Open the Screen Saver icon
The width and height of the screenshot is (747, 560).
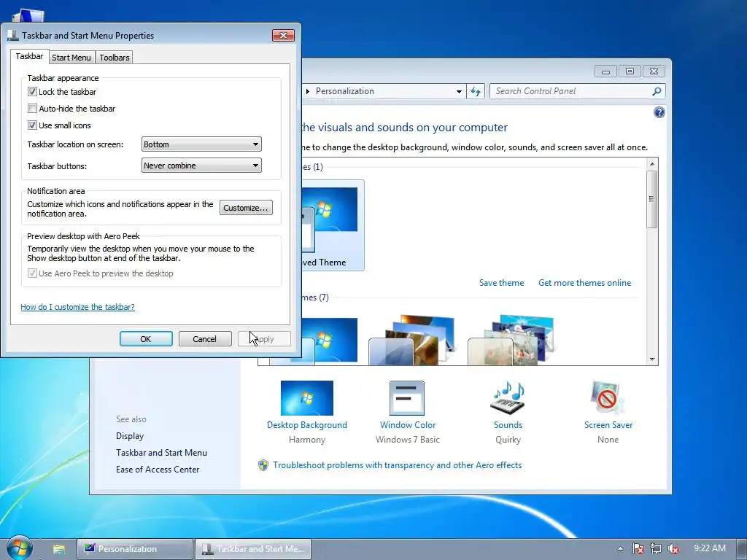(608, 398)
